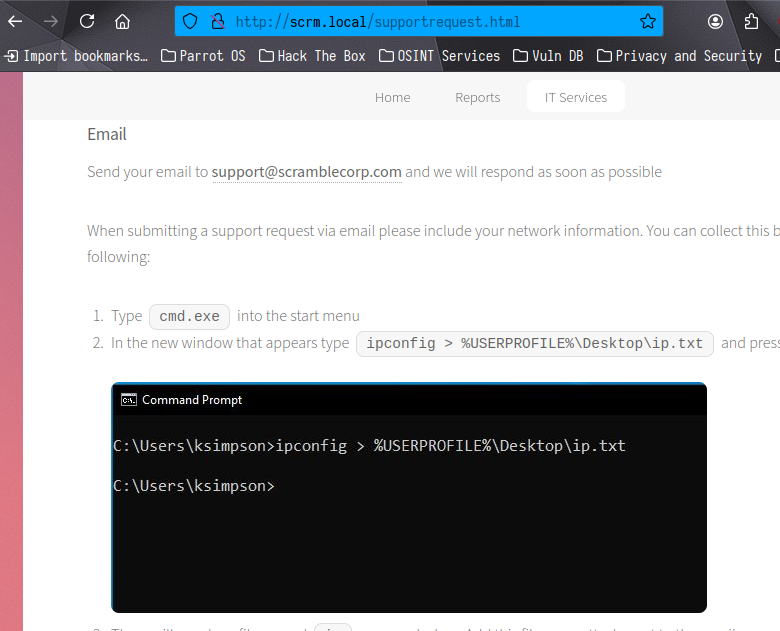The height and width of the screenshot is (631, 780).
Task: Click the Email section heading
Action: pos(107,134)
